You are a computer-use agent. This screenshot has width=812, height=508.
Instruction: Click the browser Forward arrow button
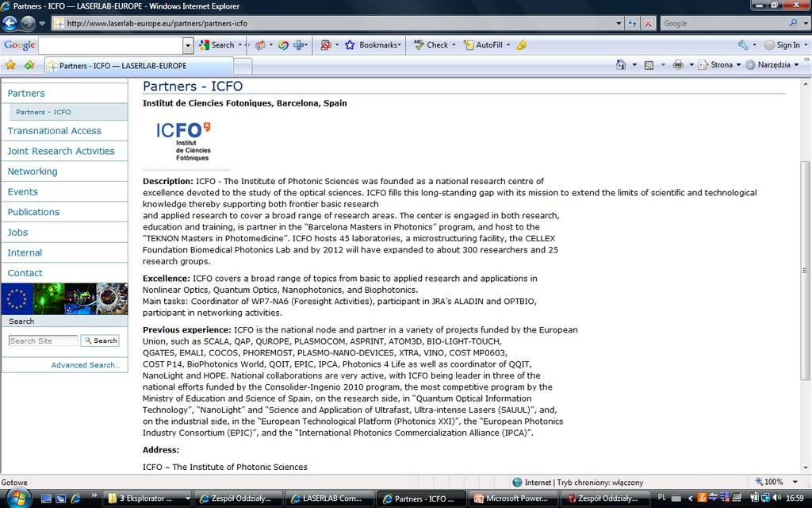coord(28,23)
